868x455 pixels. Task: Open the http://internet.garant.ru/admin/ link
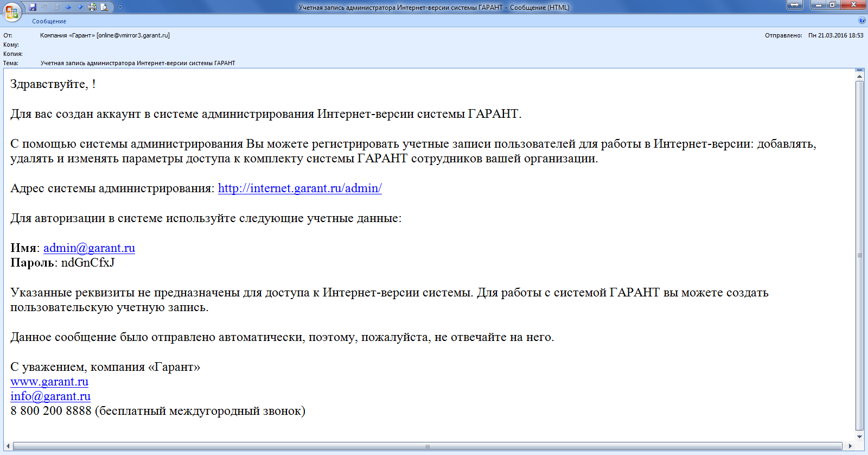(x=300, y=188)
